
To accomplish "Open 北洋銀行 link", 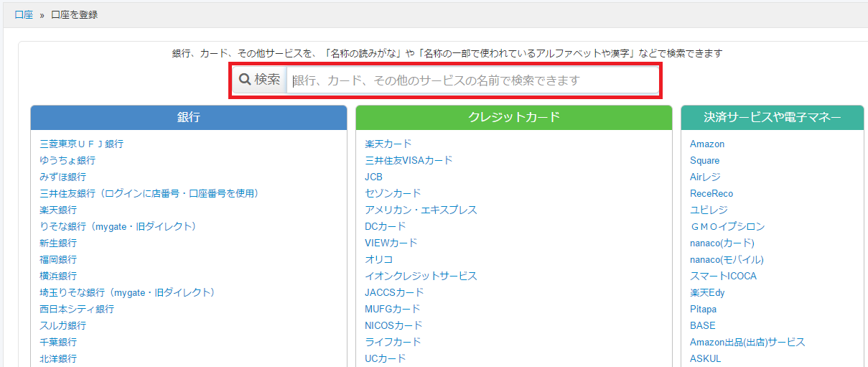I will pyautogui.click(x=58, y=358).
